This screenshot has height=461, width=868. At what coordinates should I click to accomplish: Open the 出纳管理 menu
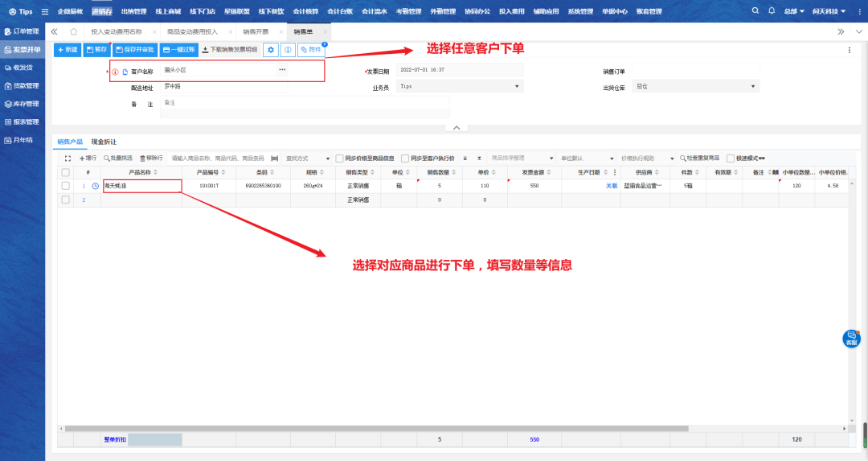(x=133, y=11)
